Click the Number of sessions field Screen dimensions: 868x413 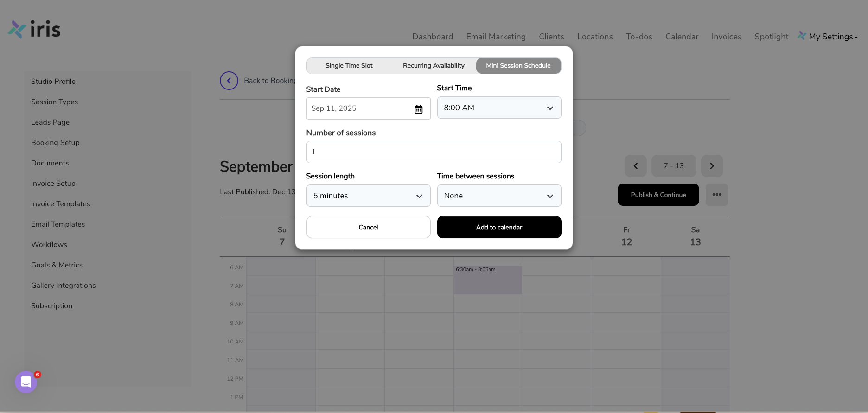pos(434,152)
